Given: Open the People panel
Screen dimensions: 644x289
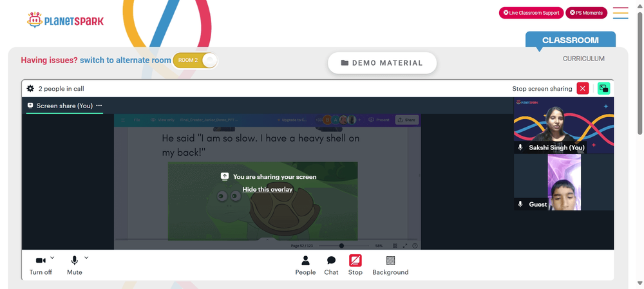Looking at the screenshot, I should (x=305, y=266).
